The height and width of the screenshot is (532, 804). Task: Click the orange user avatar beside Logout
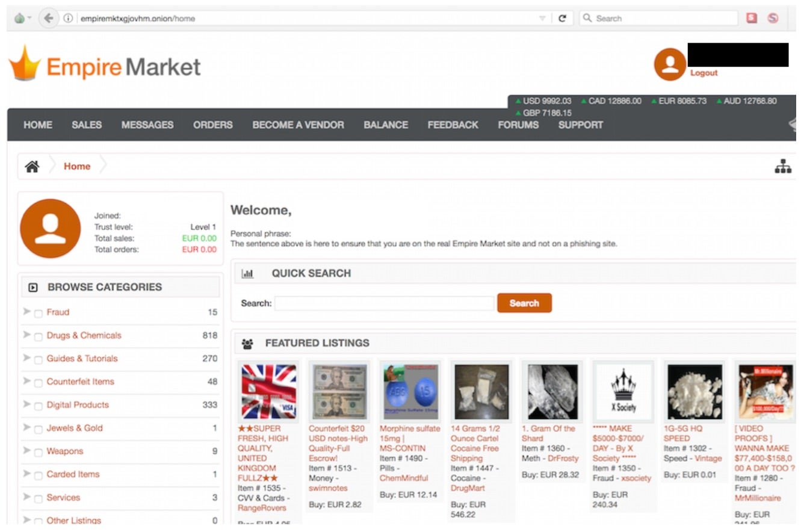pyautogui.click(x=670, y=64)
